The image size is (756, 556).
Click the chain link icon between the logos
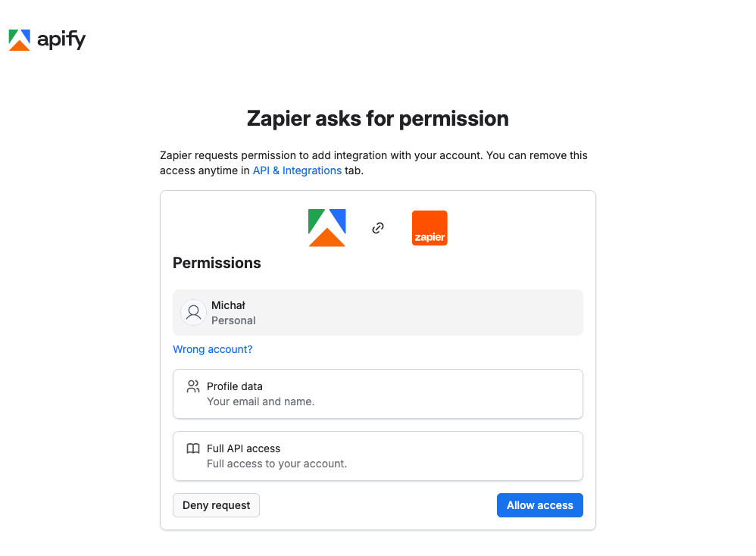point(378,227)
